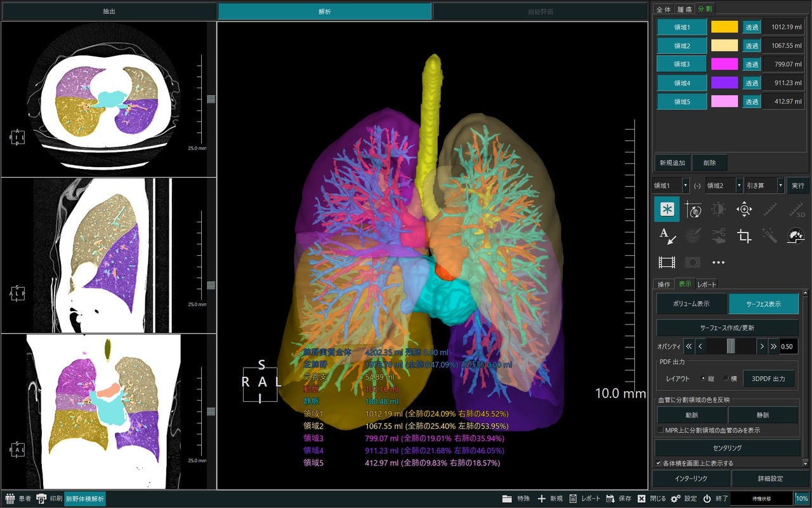Image resolution: width=812 pixels, height=508 pixels.
Task: Switch to ボリューム表示 rendering mode
Action: [691, 304]
